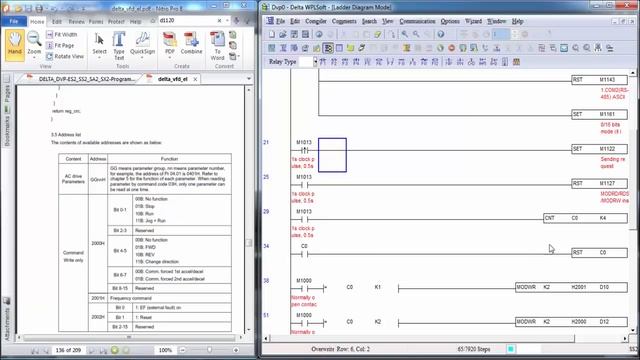
Task: Expand the document tabs list arrow
Action: tap(249, 78)
